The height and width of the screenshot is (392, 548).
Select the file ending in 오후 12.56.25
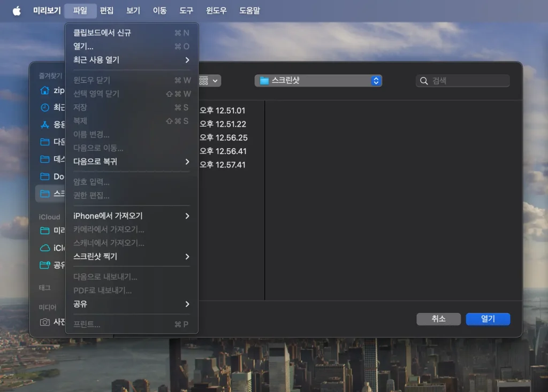pos(223,137)
